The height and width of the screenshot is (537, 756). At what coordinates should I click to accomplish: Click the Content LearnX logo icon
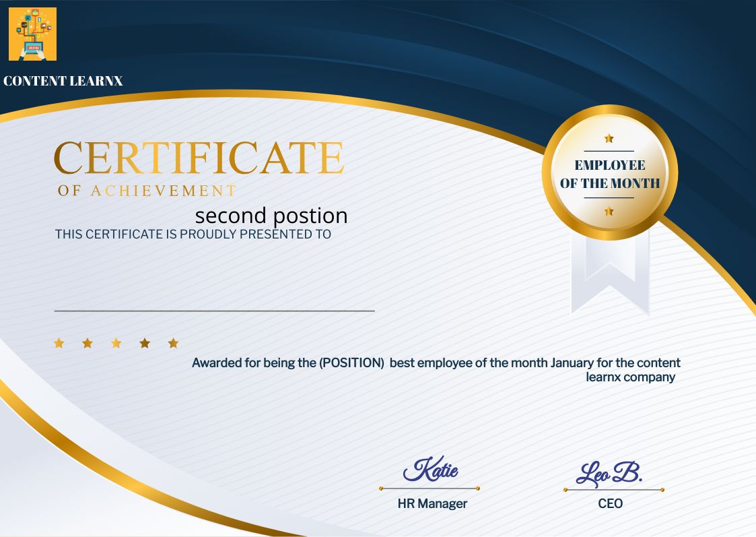tap(32, 34)
